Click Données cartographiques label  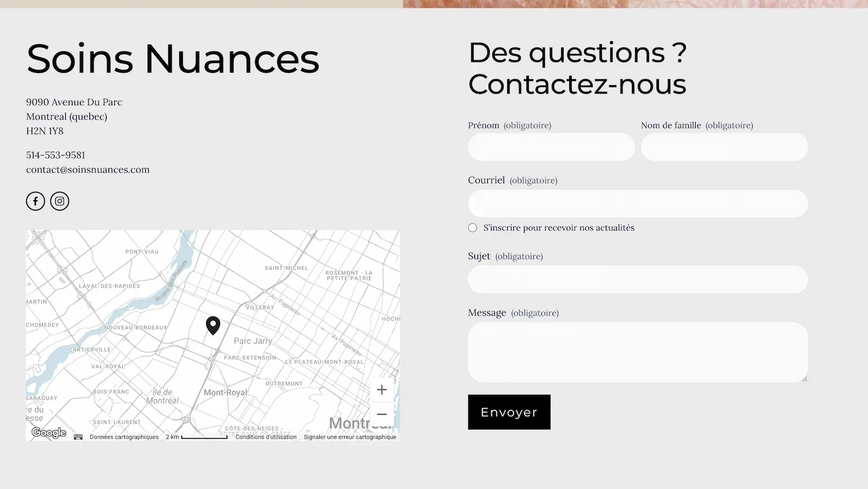click(124, 436)
